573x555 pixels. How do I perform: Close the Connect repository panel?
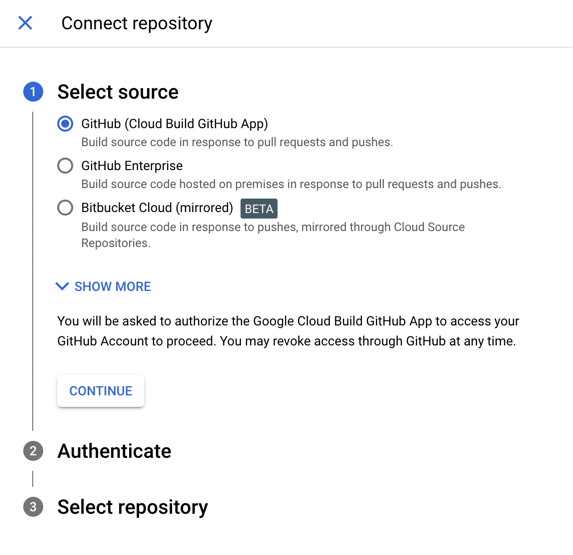[25, 23]
